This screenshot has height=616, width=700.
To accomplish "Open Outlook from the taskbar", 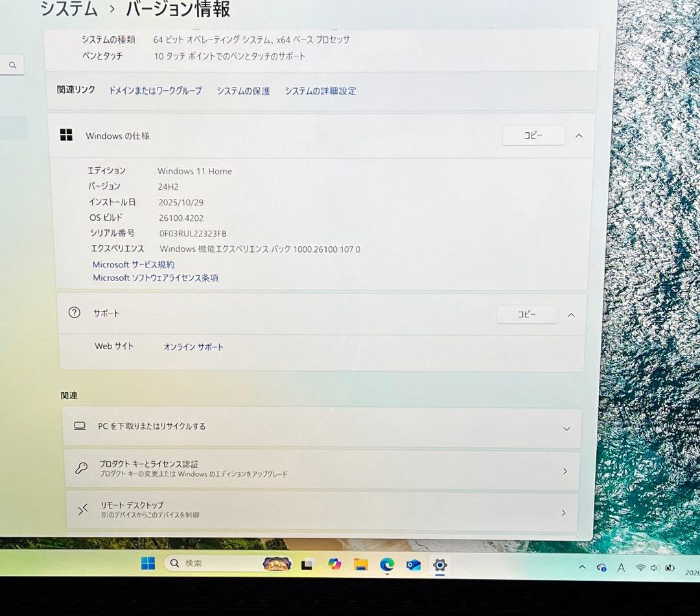I will (413, 565).
